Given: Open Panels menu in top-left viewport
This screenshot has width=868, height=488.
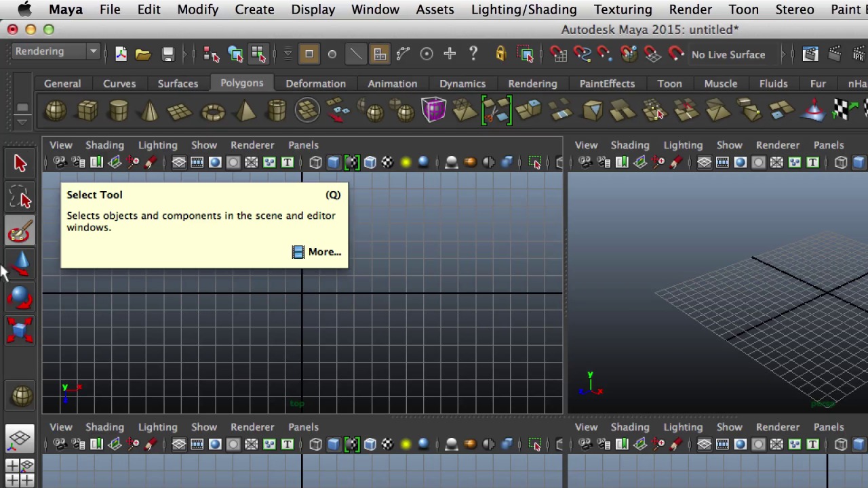Looking at the screenshot, I should [303, 145].
